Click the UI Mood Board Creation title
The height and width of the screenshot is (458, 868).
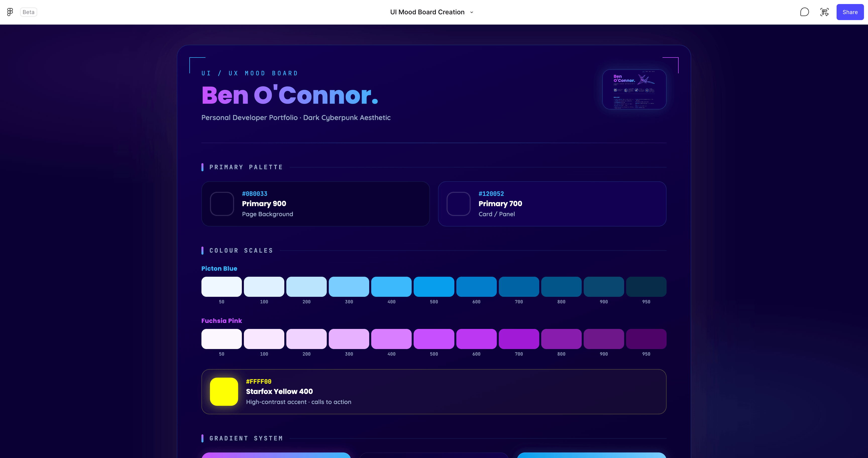click(x=427, y=12)
